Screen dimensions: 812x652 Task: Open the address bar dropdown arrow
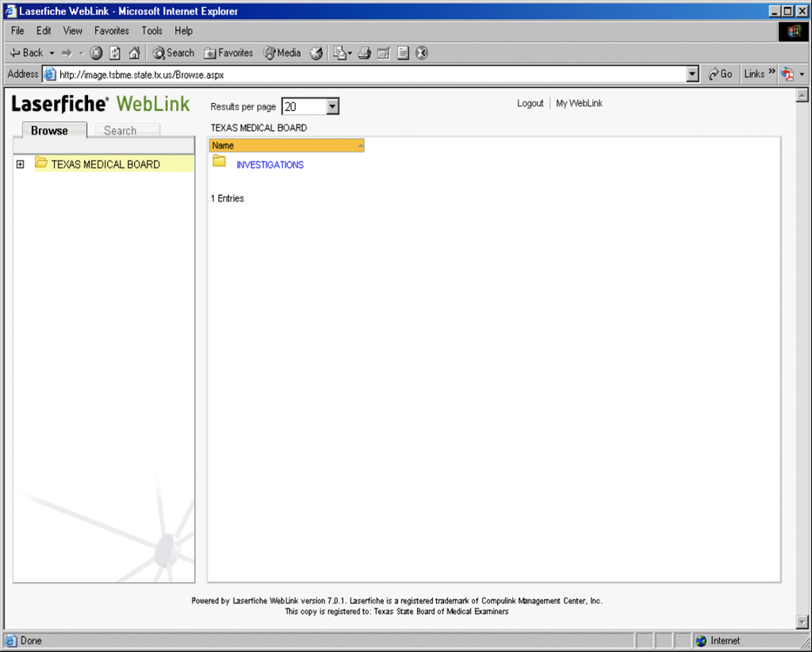pyautogui.click(x=692, y=74)
